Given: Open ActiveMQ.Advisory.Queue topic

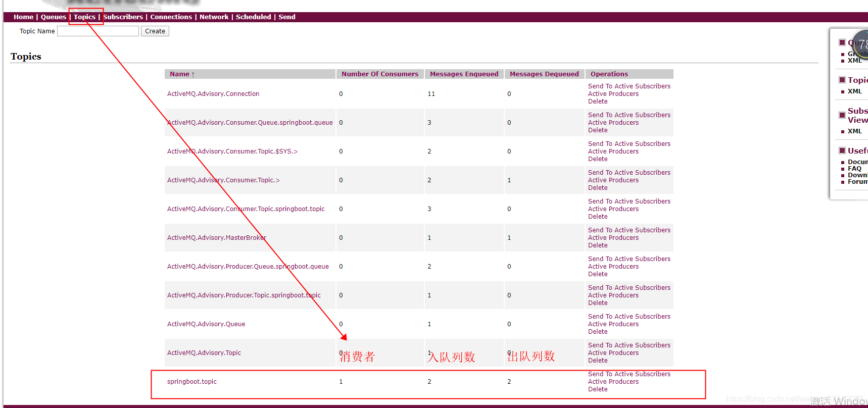Looking at the screenshot, I should tap(206, 324).
